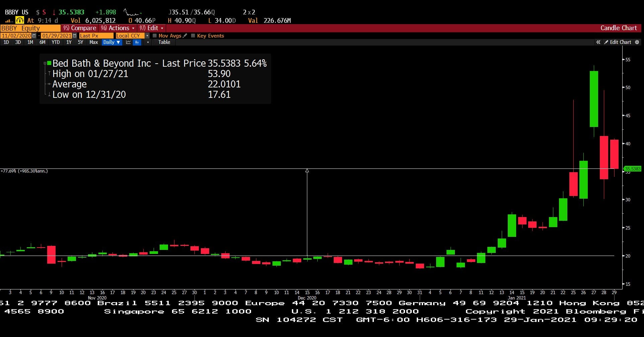Viewport: 644px width, 337px height.
Task: Click the low price 34.00D
Action: coord(225,21)
